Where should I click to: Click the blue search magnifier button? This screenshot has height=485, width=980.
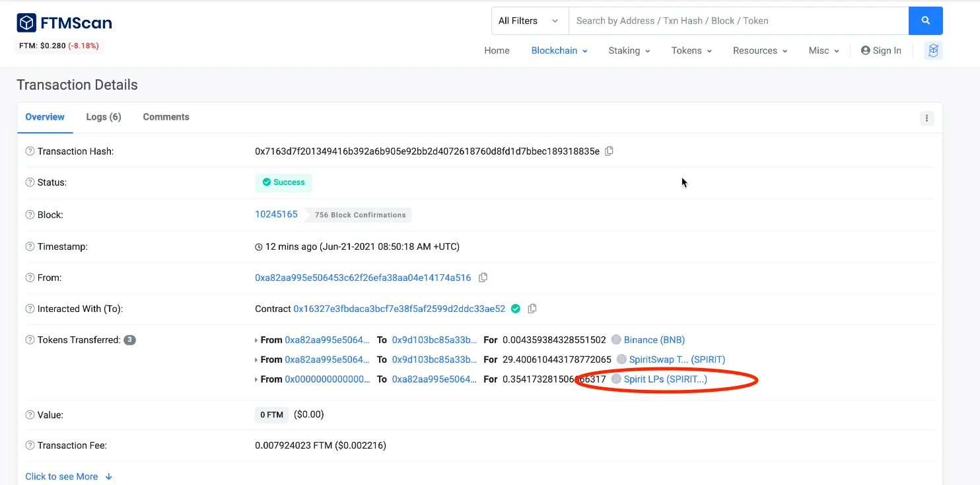pos(925,20)
